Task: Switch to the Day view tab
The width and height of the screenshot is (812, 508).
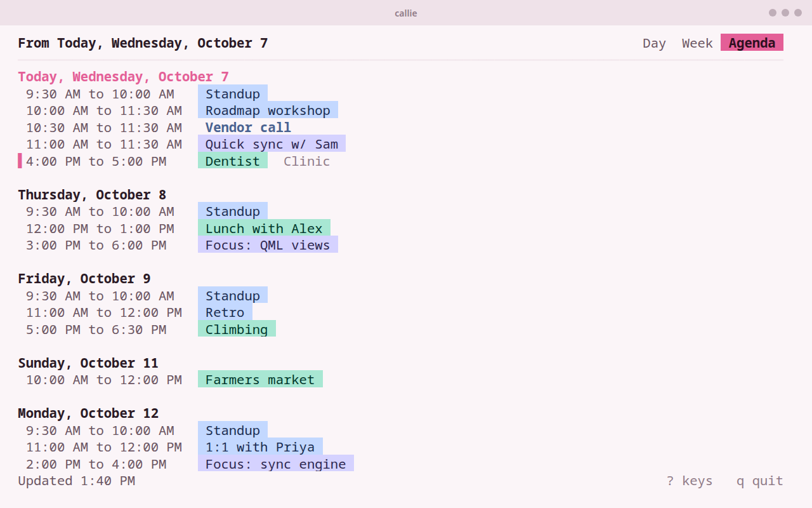Action: pos(654,43)
